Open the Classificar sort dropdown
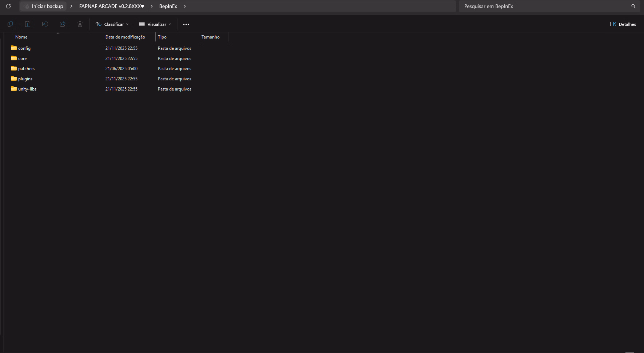This screenshot has height=353, width=644. (112, 24)
